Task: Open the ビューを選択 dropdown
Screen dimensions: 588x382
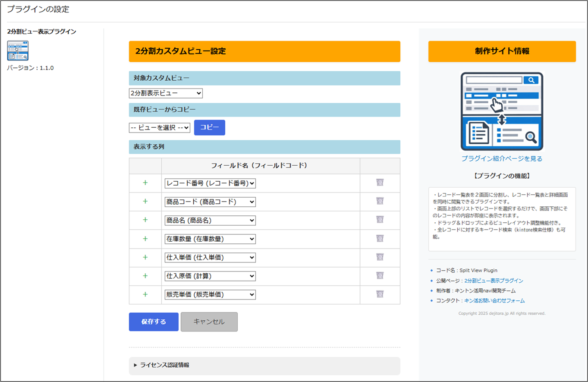Action: tap(160, 128)
